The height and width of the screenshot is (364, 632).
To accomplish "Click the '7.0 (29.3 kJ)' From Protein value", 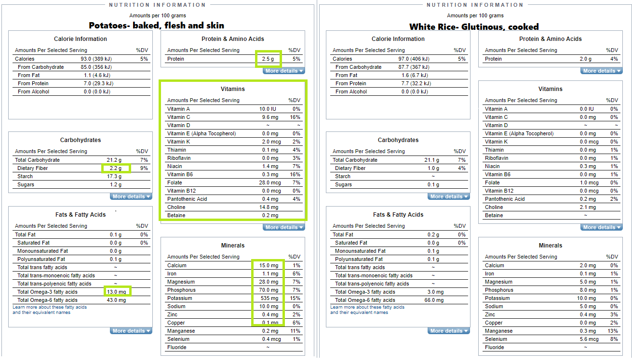I will [96, 83].
